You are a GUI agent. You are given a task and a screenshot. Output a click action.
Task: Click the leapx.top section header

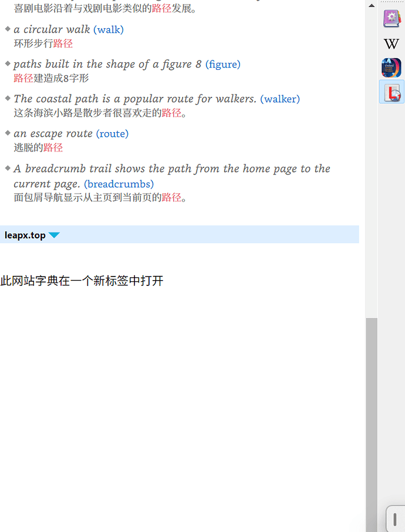(x=180, y=234)
